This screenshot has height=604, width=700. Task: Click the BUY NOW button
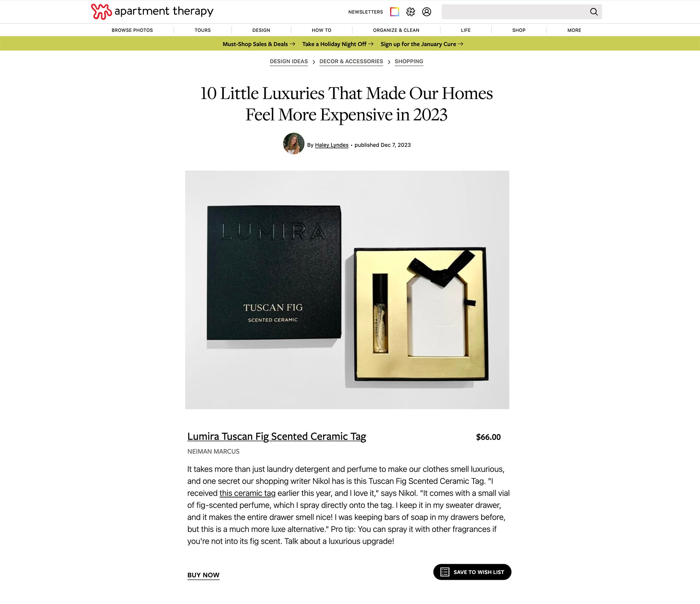203,575
